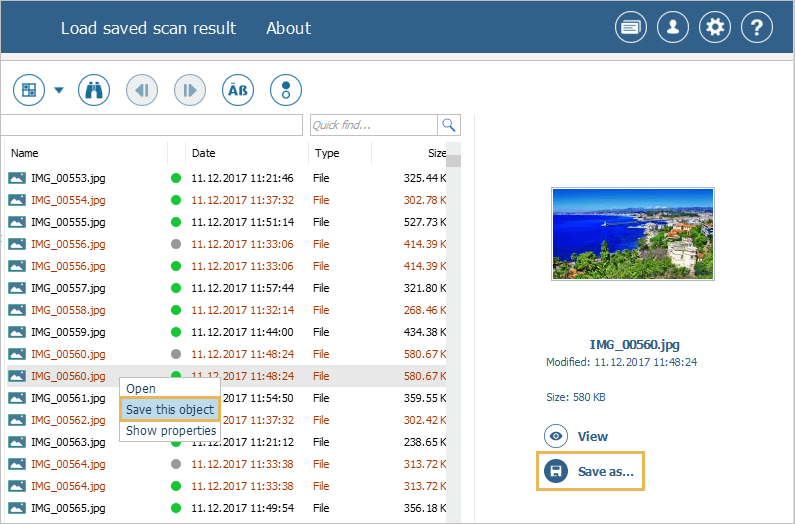The width and height of the screenshot is (795, 524).
Task: Select Save this object menu entry
Action: click(169, 410)
